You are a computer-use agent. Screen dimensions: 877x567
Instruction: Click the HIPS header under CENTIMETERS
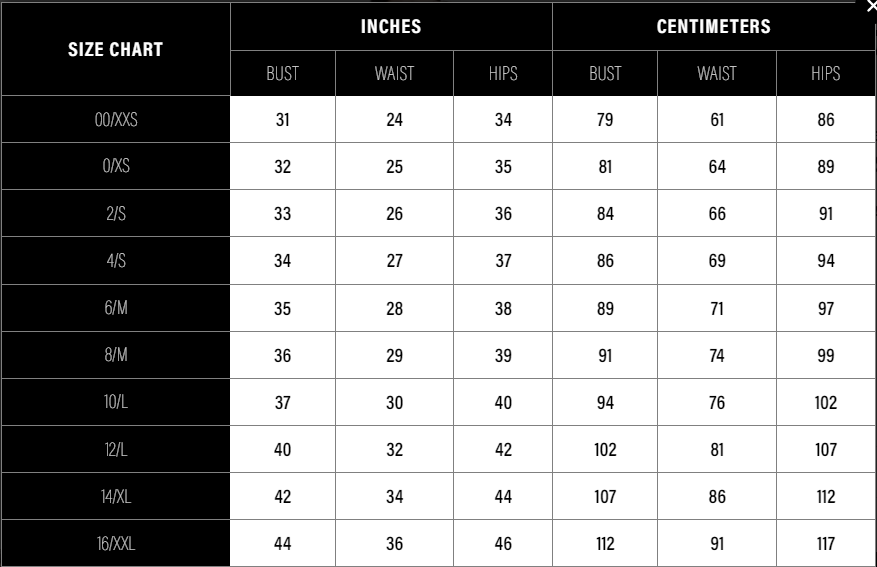click(x=826, y=73)
